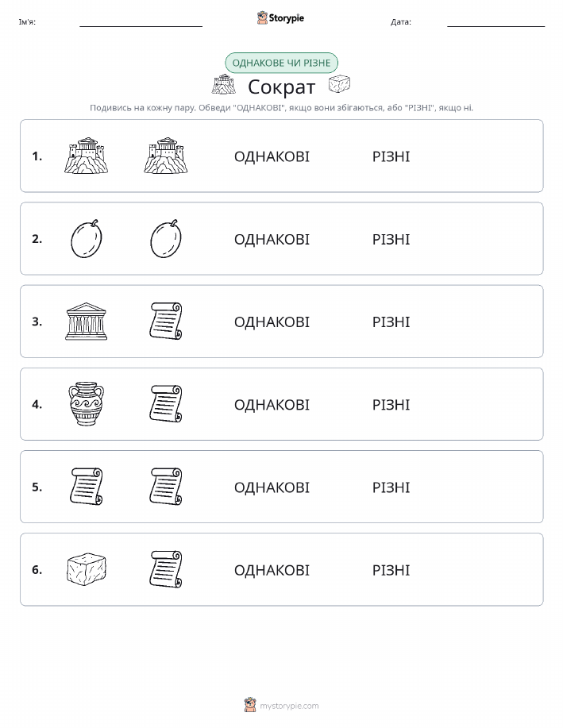Click the left scroll icon in row 5
The image size is (563, 728).
tap(87, 487)
